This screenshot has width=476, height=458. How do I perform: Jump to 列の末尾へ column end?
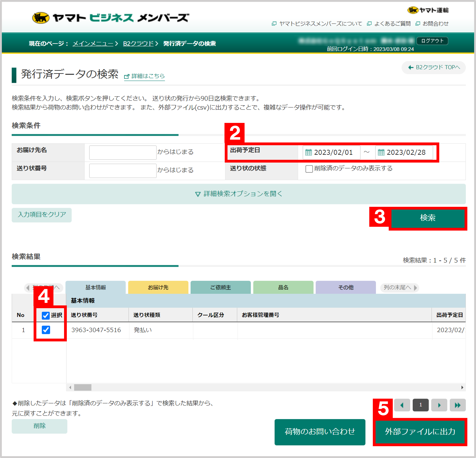click(x=400, y=288)
